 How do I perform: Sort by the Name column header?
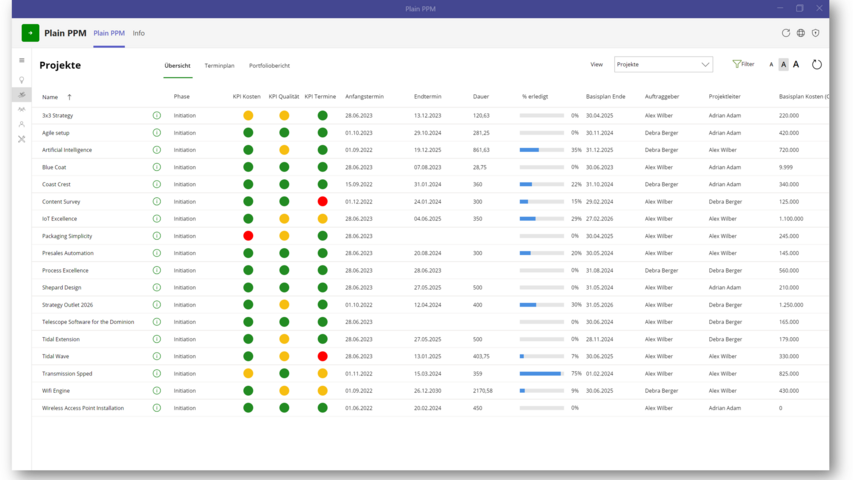coord(50,97)
